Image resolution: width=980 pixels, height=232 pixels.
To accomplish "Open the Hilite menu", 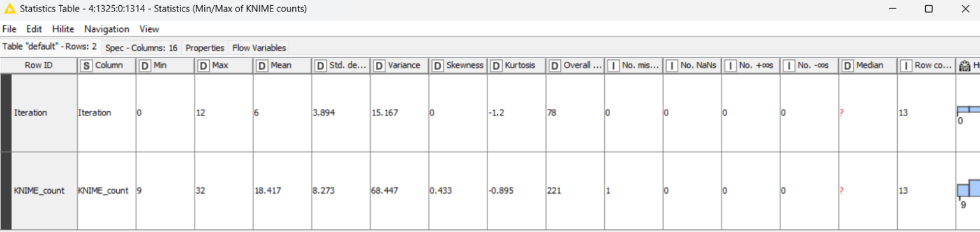I will pos(63,29).
